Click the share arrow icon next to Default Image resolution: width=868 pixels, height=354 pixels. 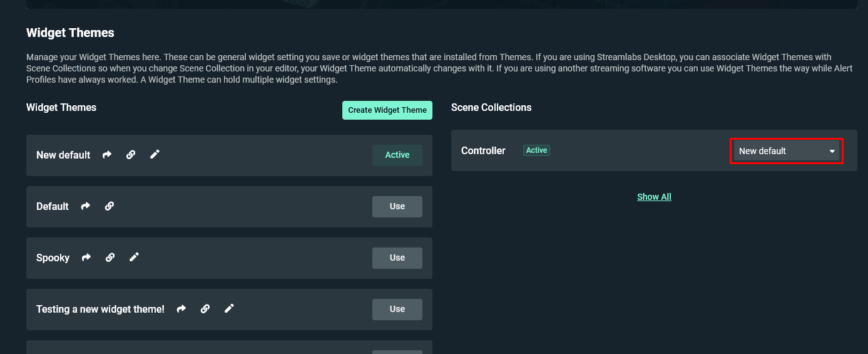[x=86, y=206]
